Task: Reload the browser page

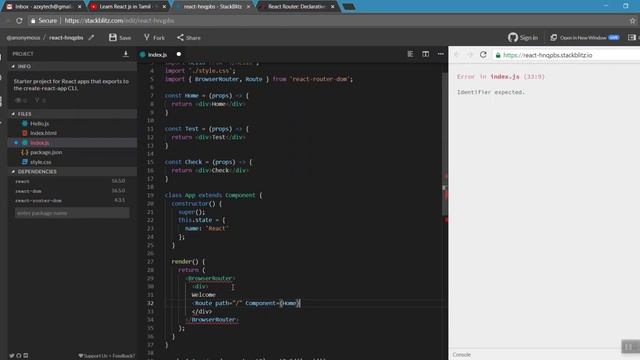Action: [19, 20]
